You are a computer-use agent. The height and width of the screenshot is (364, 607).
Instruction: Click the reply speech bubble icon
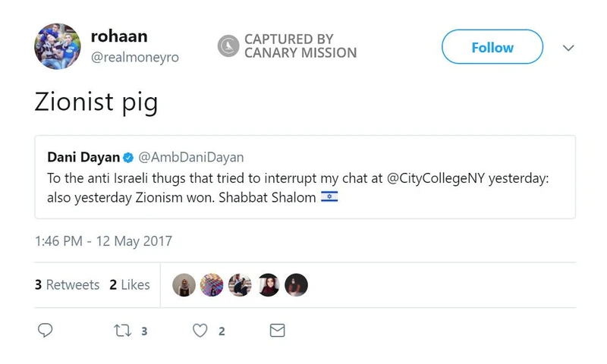pyautogui.click(x=46, y=331)
